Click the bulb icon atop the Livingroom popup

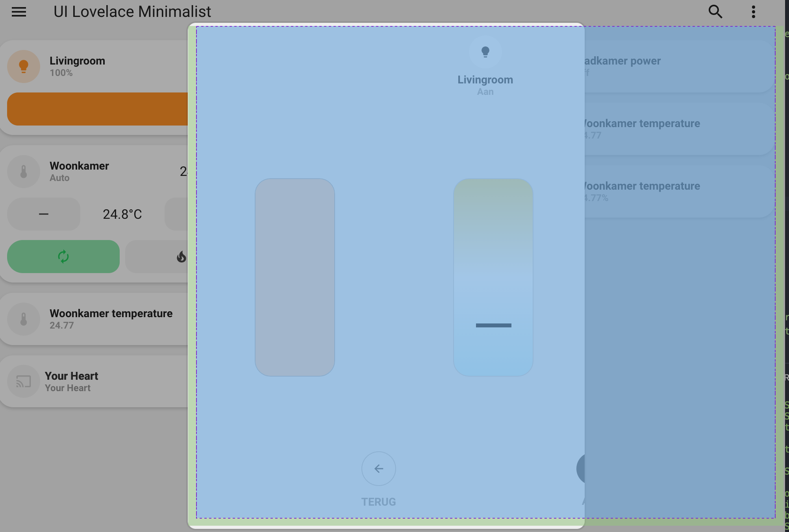(485, 52)
